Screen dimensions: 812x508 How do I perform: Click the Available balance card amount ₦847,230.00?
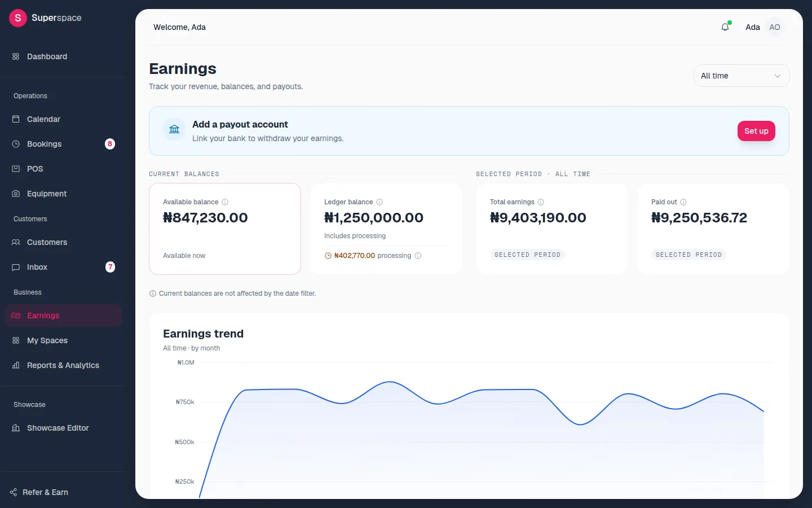coord(205,218)
